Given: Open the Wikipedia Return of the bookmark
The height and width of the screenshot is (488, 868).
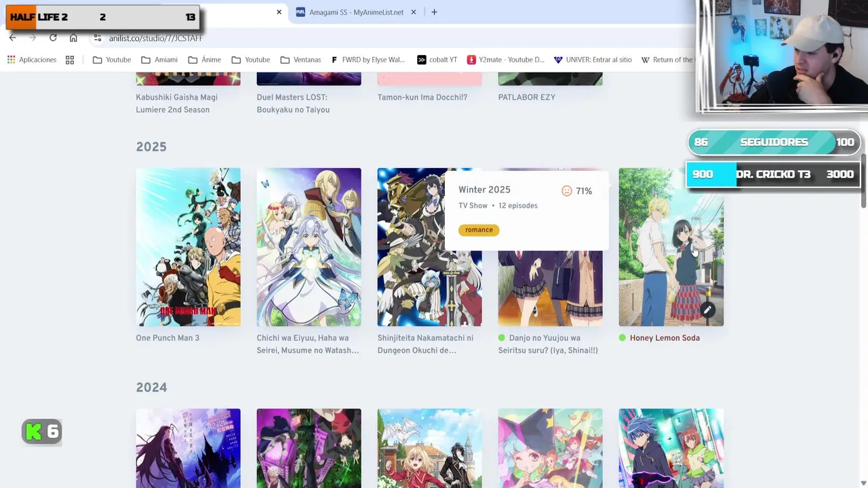Looking at the screenshot, I should 667,60.
